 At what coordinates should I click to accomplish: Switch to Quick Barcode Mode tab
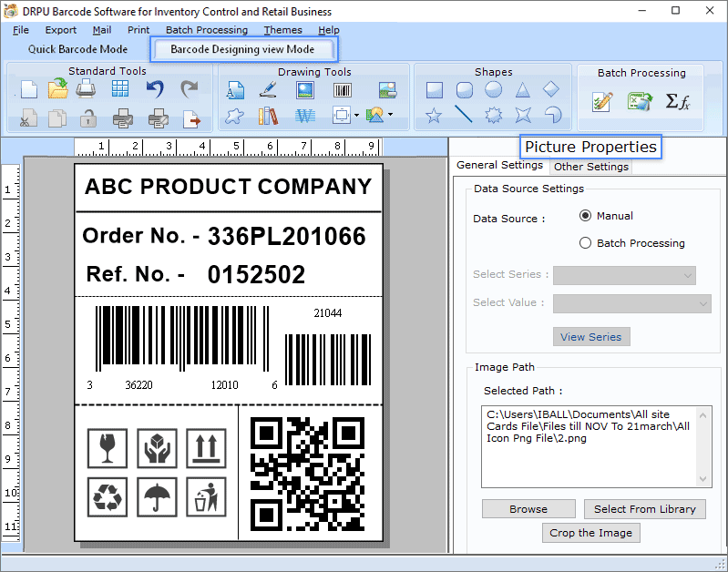pos(77,49)
